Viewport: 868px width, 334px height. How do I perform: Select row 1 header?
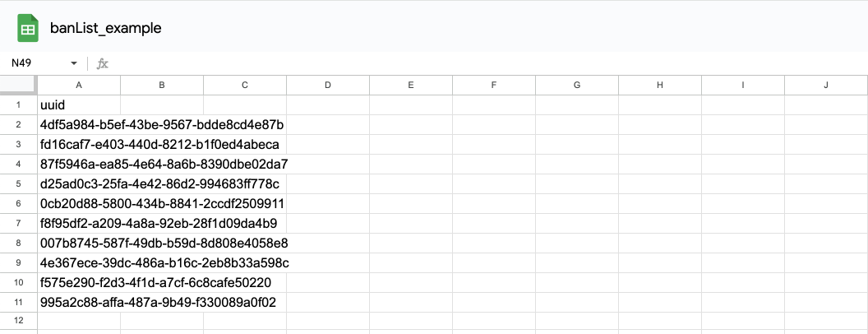click(x=18, y=104)
